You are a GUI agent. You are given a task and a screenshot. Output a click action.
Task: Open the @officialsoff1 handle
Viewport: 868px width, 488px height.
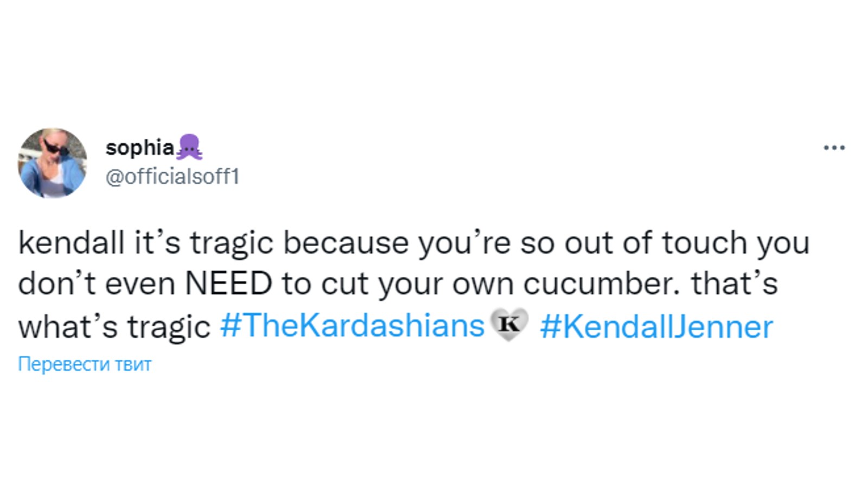[x=173, y=177]
